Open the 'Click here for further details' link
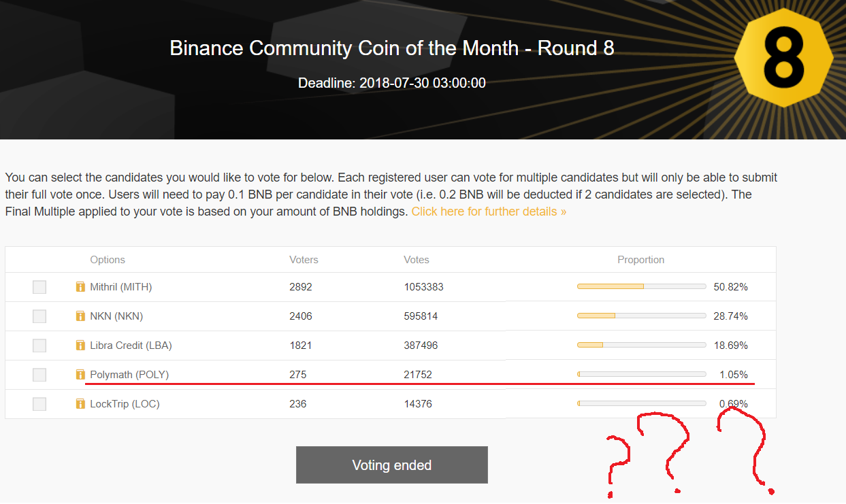This screenshot has height=504, width=846. point(489,212)
